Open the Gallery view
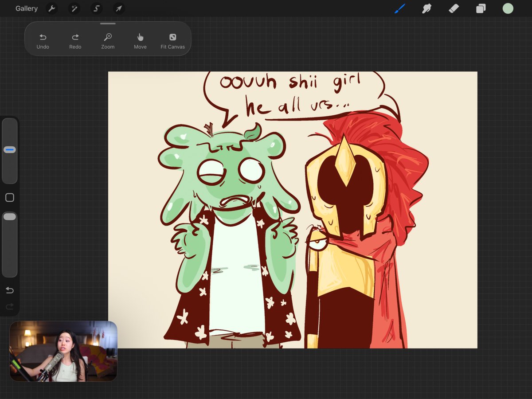 click(x=27, y=8)
